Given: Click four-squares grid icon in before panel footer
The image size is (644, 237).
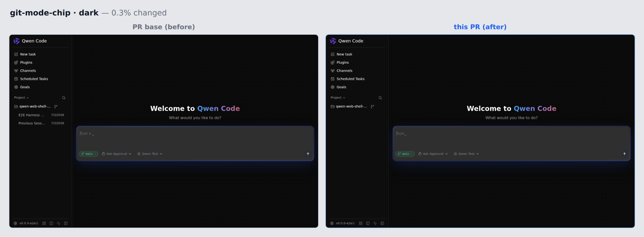Looking at the screenshot, I should click(44, 223).
